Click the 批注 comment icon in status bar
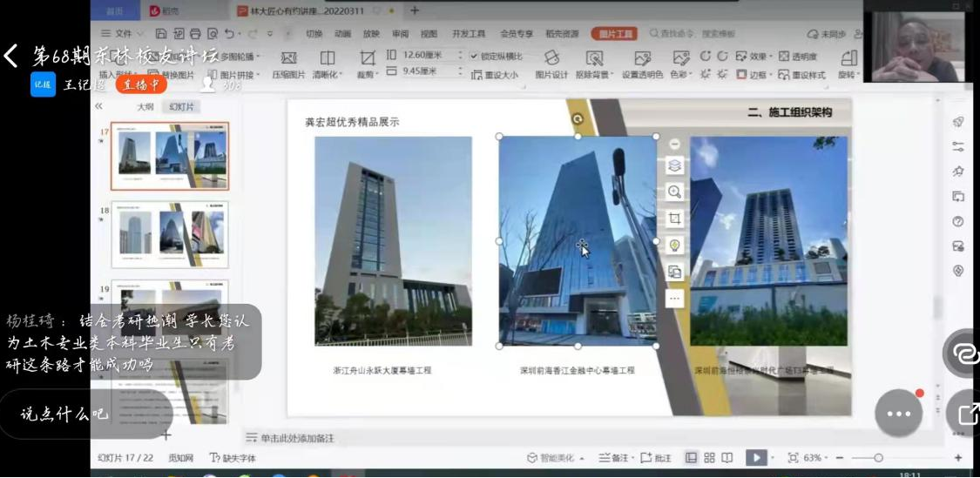The height and width of the screenshot is (478, 980). [x=656, y=458]
